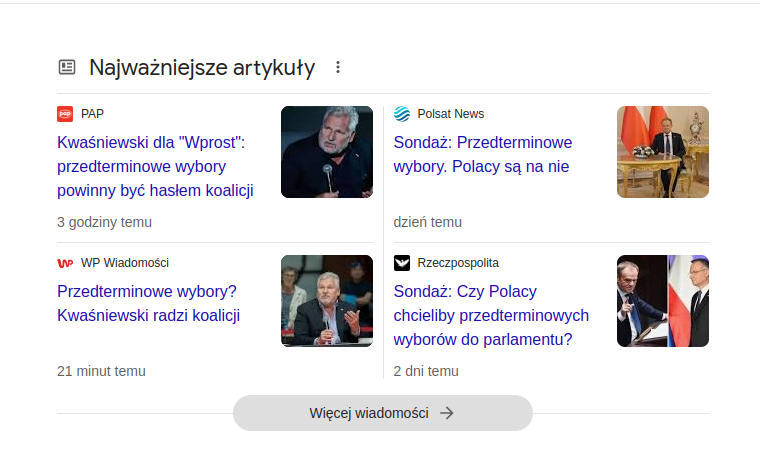The height and width of the screenshot is (449, 760).
Task: Click the Najważniejsze artykuły heading
Action: tap(202, 68)
